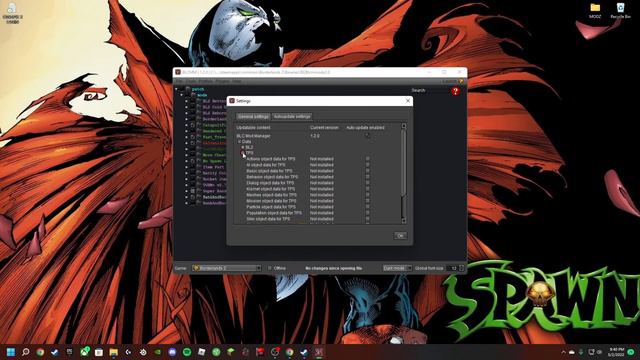
Task: Click the taskbar Search magnifier icon
Action: pos(25,352)
